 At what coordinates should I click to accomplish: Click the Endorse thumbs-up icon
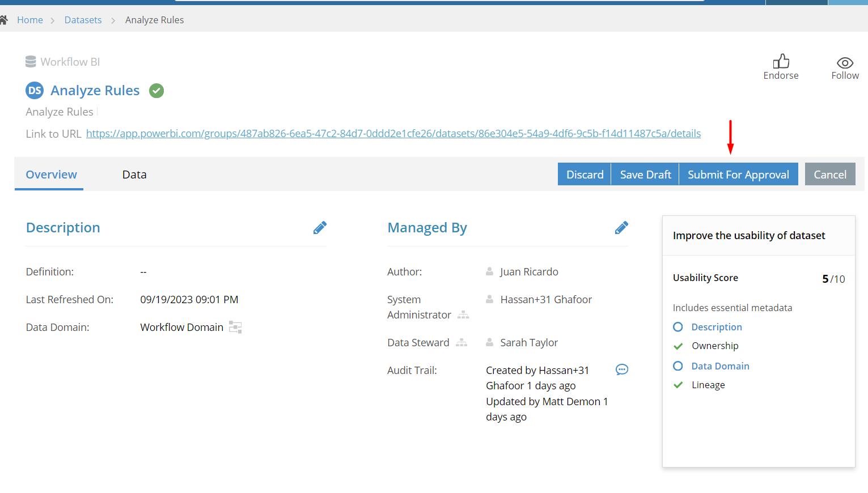pos(781,61)
